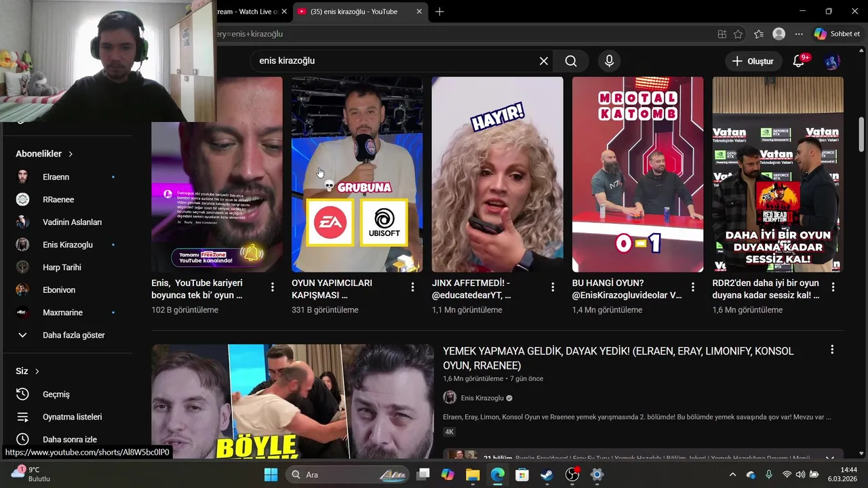Open the weather widget showing 9°C Bulutlu
This screenshot has height=488, width=868.
click(31, 474)
